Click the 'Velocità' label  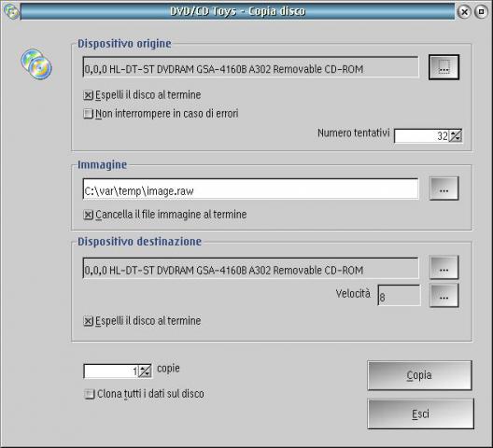(x=353, y=294)
